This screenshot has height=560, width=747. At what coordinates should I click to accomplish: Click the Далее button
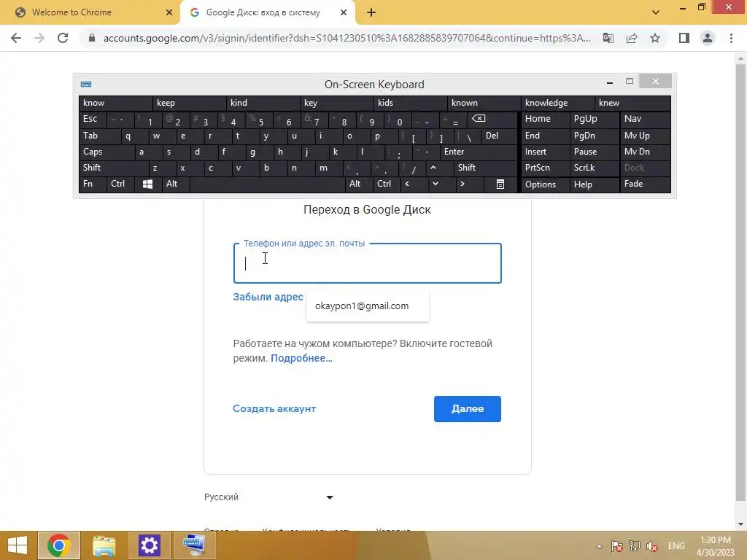click(468, 409)
